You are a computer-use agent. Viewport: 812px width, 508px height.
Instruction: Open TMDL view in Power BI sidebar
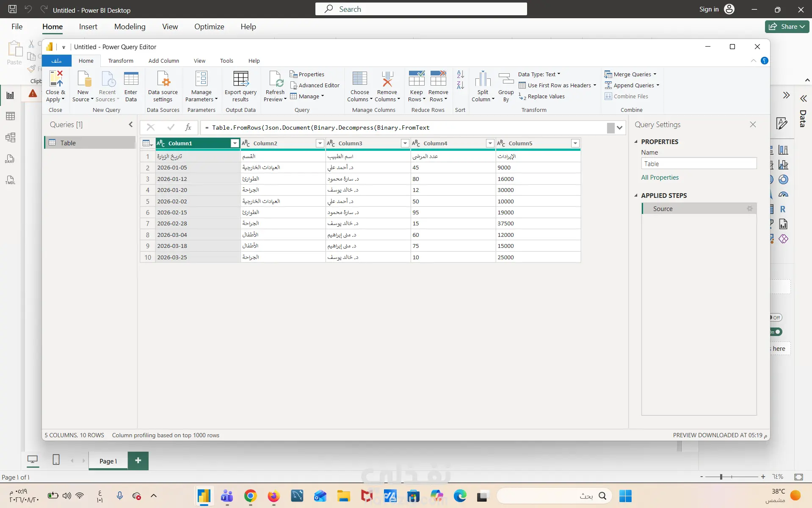click(10, 180)
